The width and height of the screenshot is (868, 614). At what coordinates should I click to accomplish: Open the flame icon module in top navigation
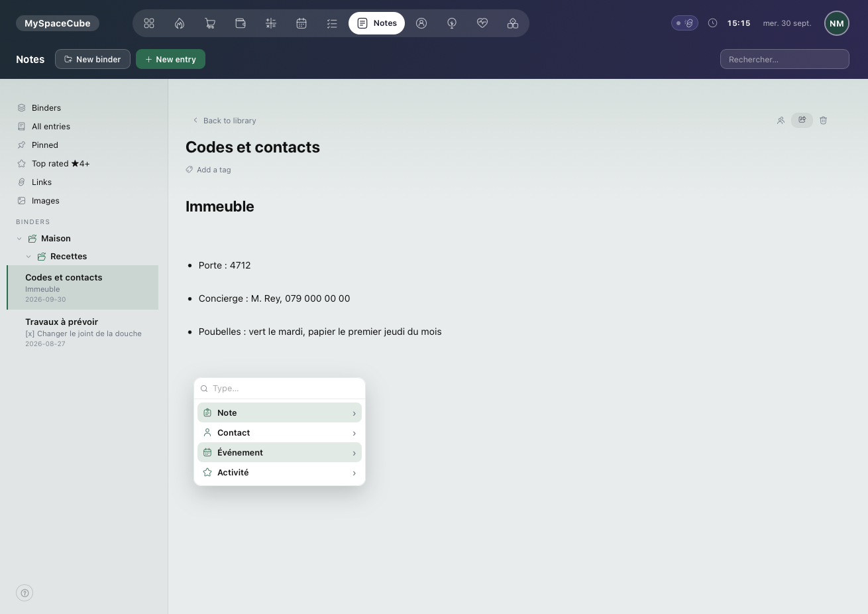[x=180, y=23]
